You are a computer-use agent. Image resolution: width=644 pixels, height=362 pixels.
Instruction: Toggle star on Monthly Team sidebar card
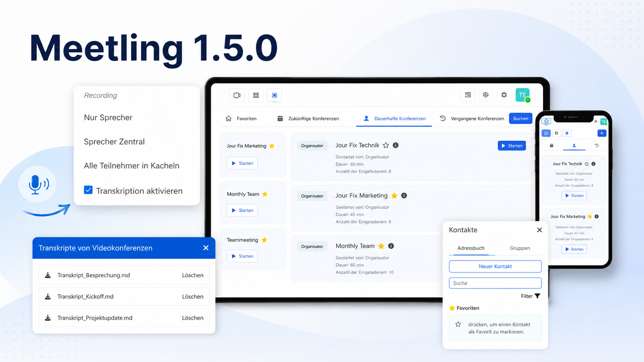click(x=265, y=194)
